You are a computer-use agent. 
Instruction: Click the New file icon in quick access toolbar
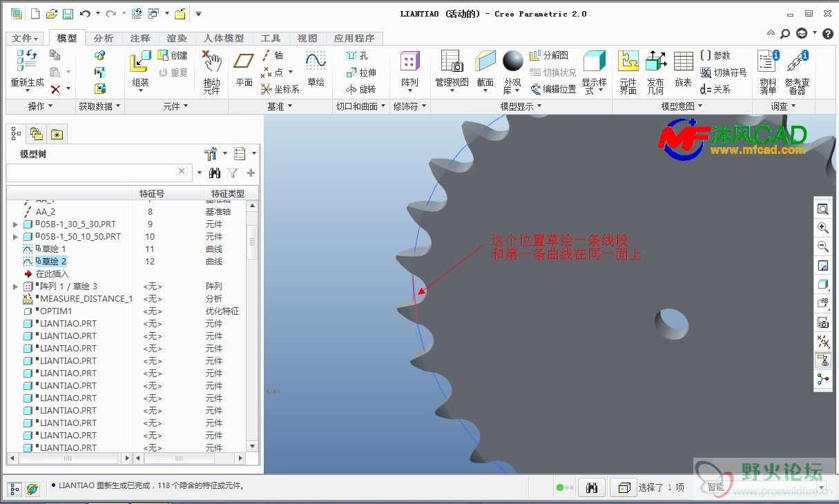pos(36,14)
